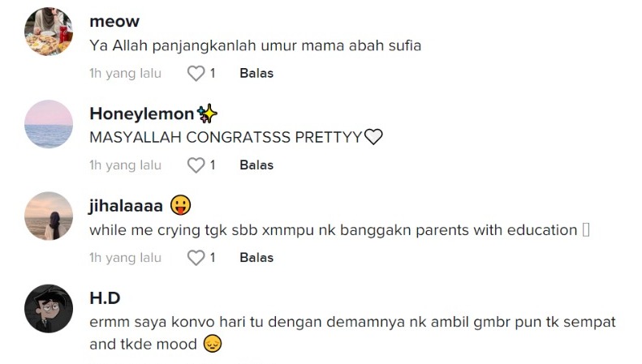642x364 pixels.
Task: Like meow's comment with the heart
Action: [196, 74]
